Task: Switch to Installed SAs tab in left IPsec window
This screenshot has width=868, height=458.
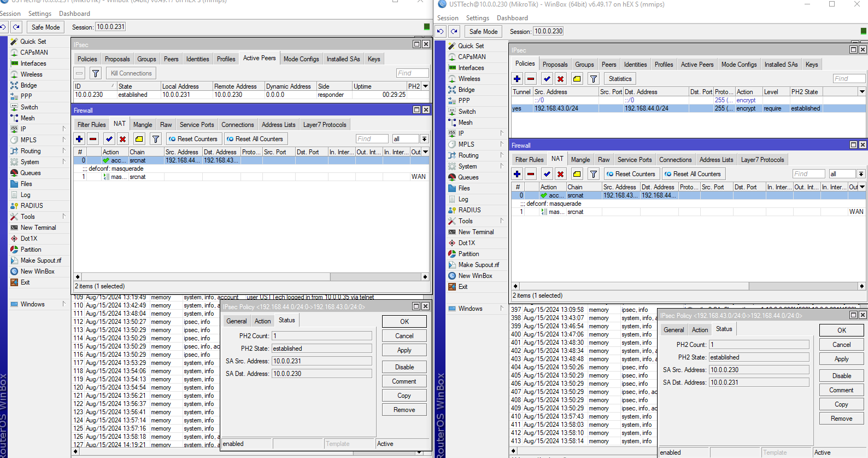Action: (343, 59)
